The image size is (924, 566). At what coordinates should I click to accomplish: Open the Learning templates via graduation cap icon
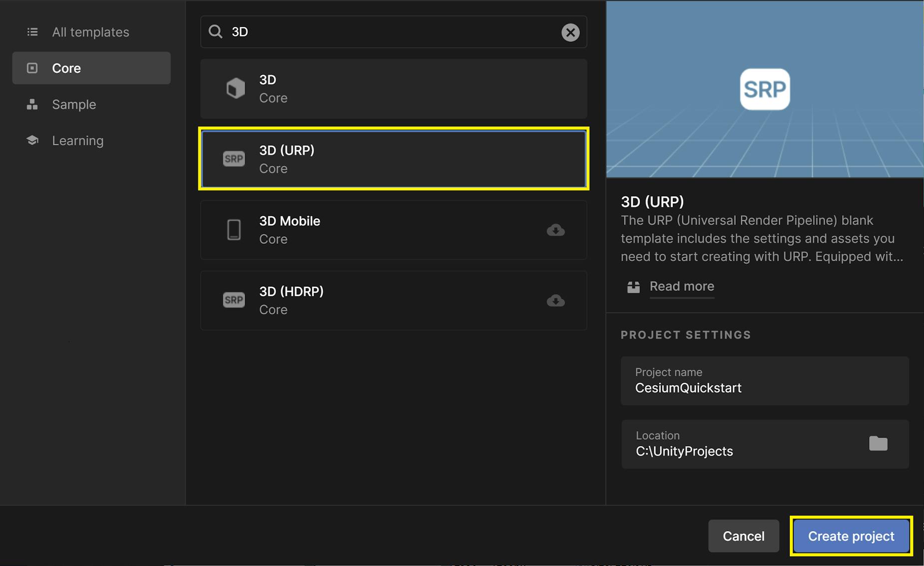pyautogui.click(x=32, y=140)
